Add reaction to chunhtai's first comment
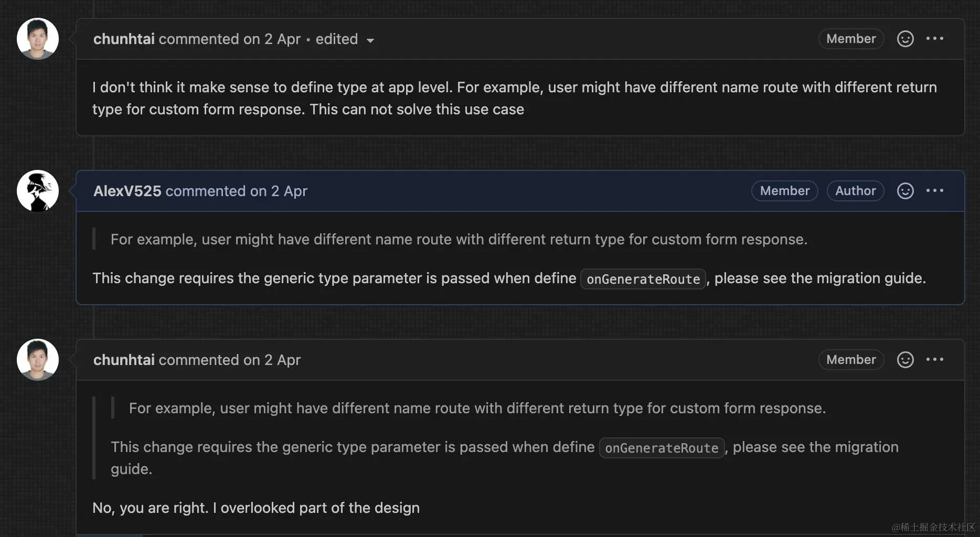 905,39
